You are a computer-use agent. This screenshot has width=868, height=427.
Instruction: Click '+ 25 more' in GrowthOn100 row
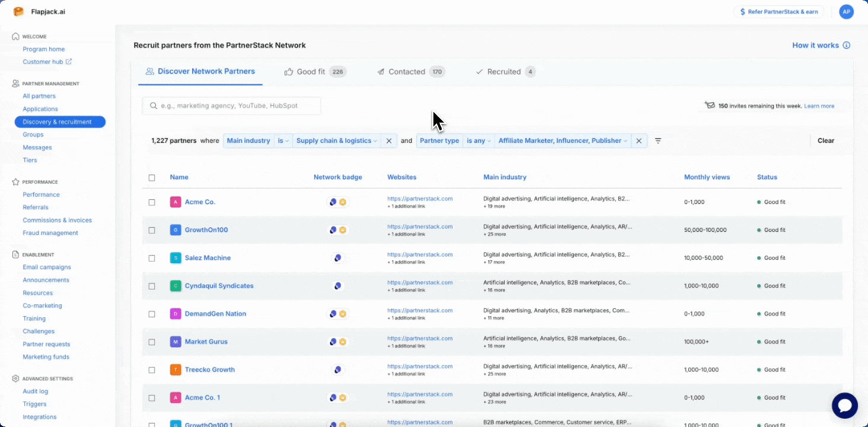click(x=494, y=234)
